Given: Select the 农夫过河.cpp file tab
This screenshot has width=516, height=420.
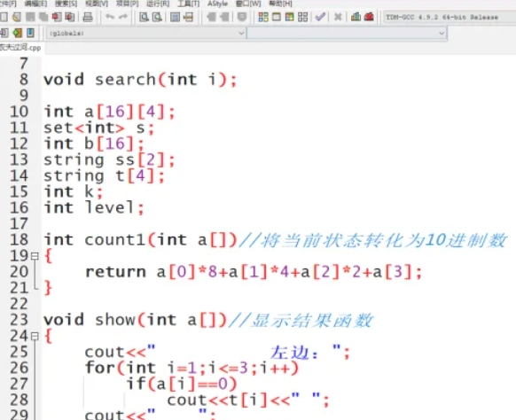Looking at the screenshot, I should pos(21,47).
